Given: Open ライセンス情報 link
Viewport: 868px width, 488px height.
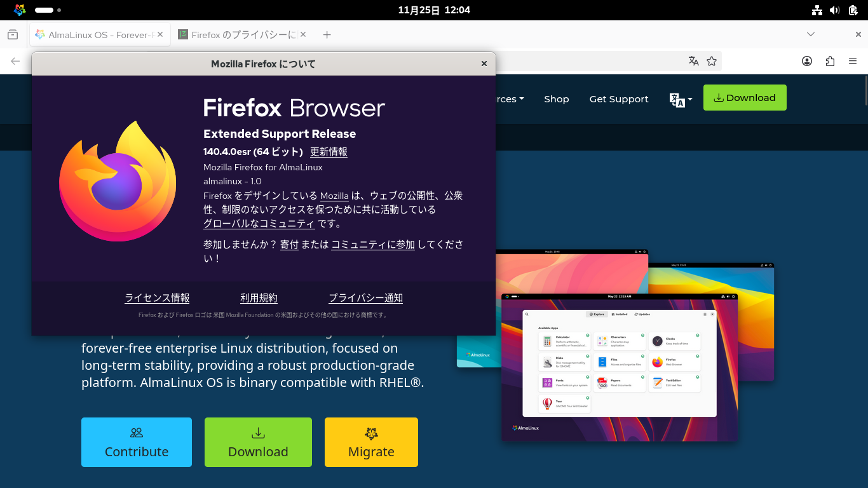Looking at the screenshot, I should click(157, 298).
